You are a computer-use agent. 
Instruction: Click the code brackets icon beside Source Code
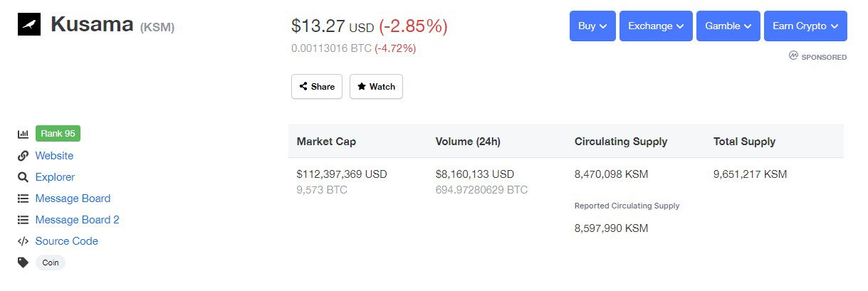[23, 241]
